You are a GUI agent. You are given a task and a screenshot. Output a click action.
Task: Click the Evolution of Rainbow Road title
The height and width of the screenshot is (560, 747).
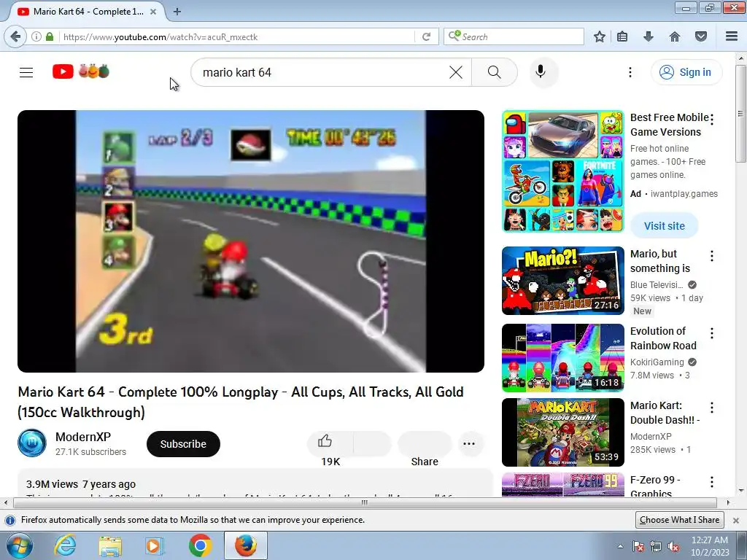click(x=663, y=338)
